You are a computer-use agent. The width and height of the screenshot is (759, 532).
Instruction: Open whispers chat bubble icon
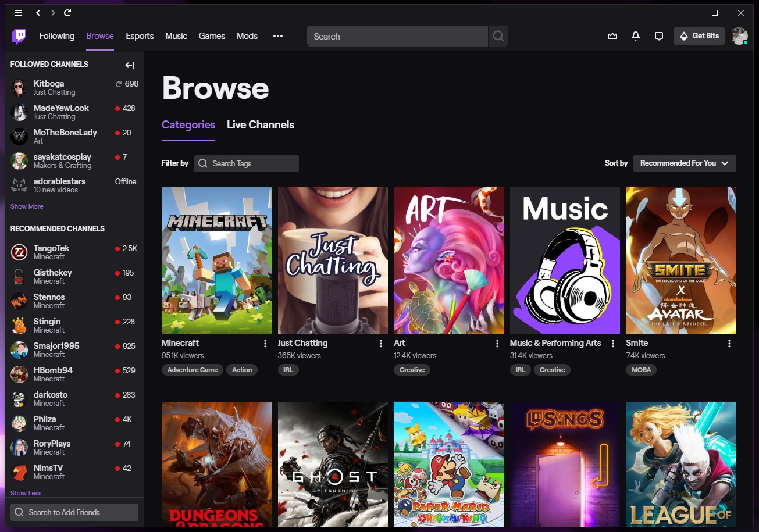pos(659,36)
